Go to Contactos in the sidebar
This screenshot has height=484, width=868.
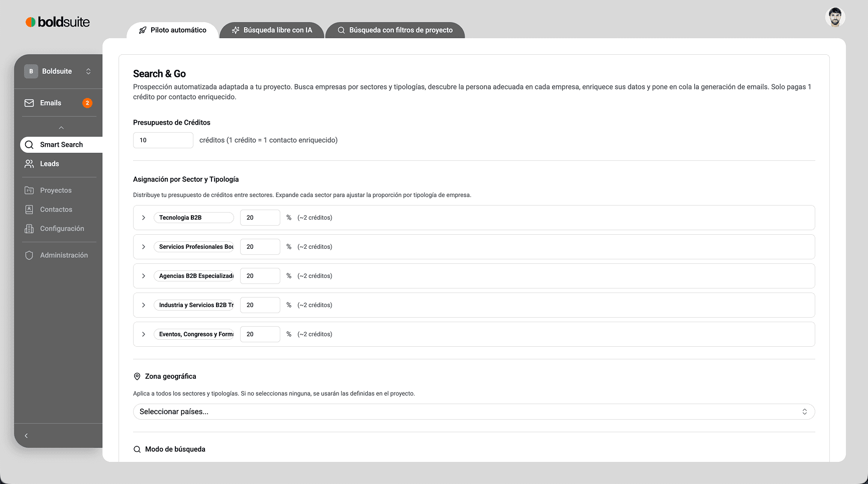click(58, 210)
